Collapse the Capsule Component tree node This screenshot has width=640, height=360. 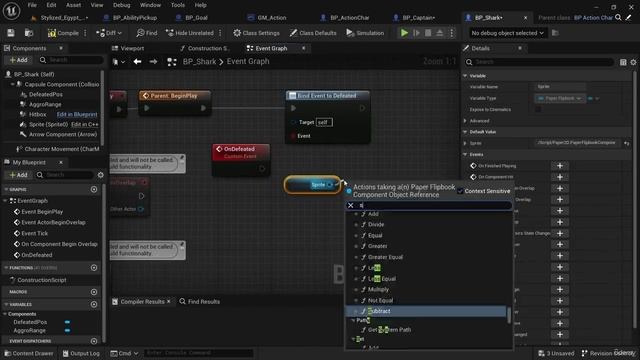point(12,84)
